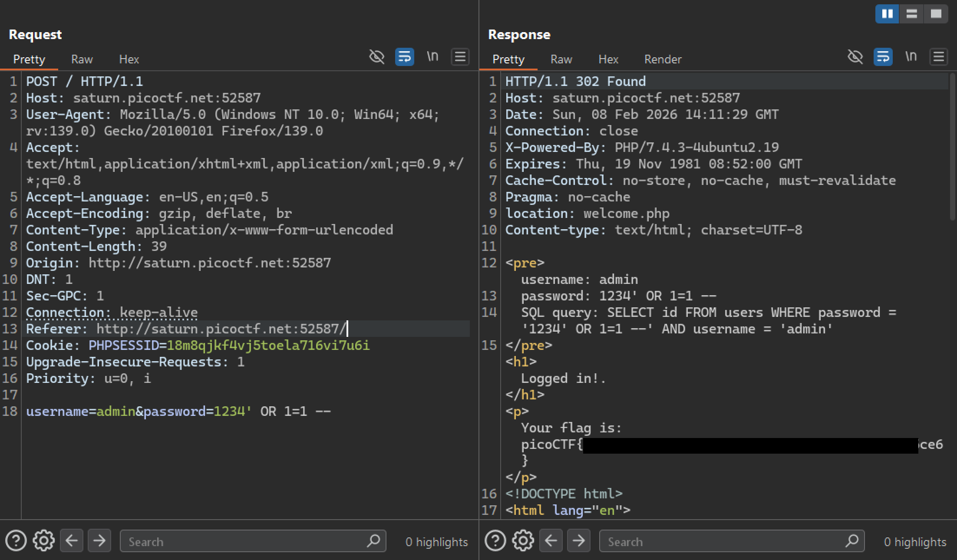
Task: Switch the Response view to Render
Action: pos(663,59)
